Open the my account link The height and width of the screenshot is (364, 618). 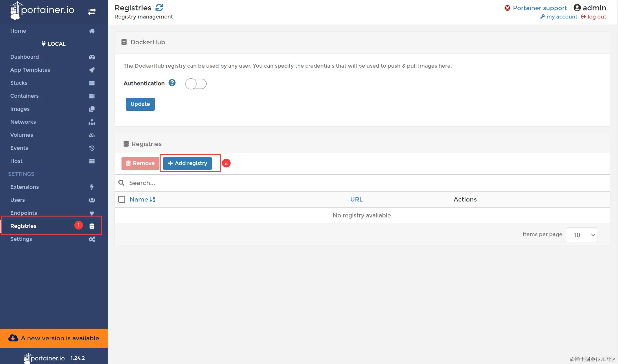pos(561,17)
